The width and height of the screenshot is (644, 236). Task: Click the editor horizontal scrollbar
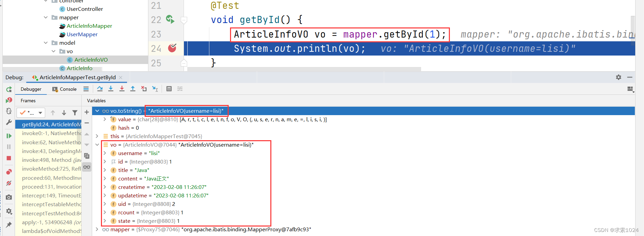tap(304, 69)
